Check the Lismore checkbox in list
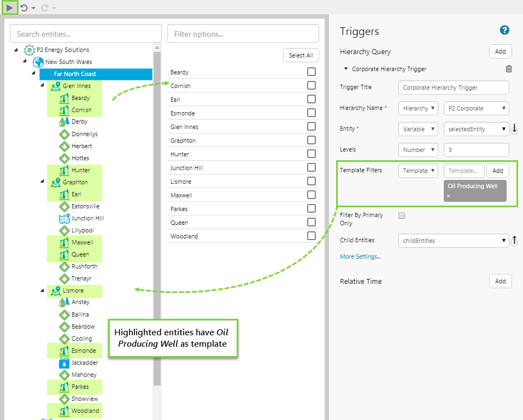This screenshot has height=420, width=523. [311, 181]
